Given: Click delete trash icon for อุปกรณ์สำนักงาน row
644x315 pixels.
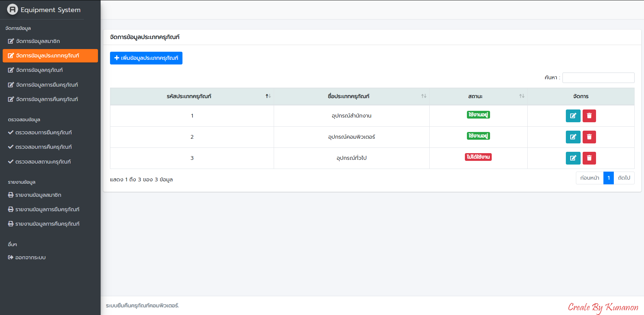Looking at the screenshot, I should [589, 116].
